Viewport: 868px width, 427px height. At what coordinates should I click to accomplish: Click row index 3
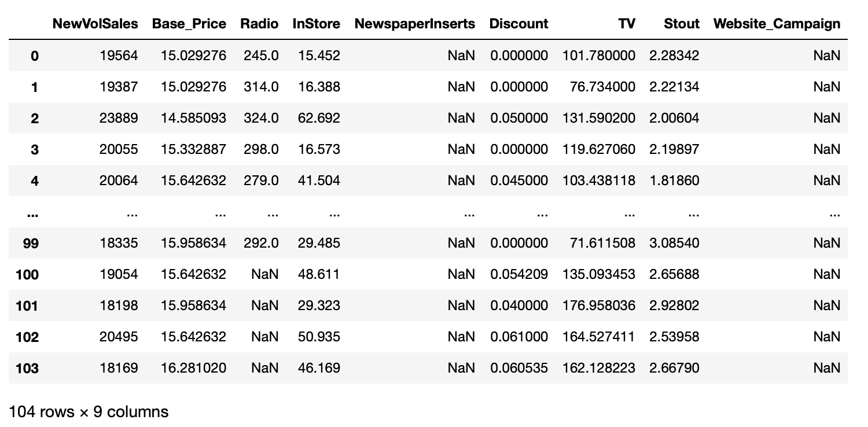click(x=35, y=149)
